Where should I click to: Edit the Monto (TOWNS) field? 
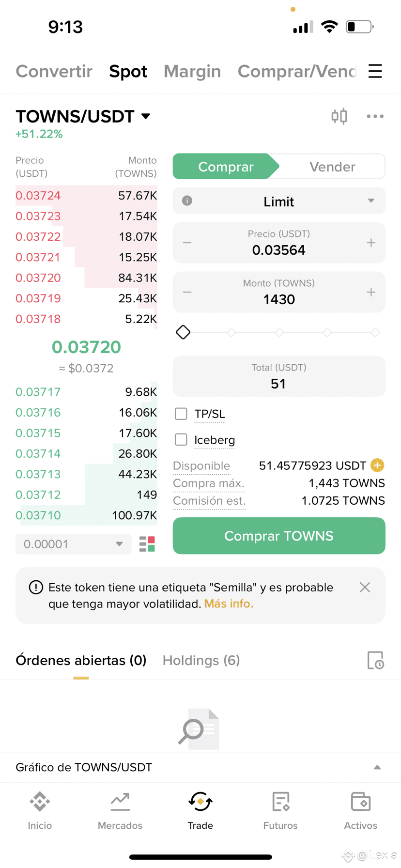pos(279,292)
